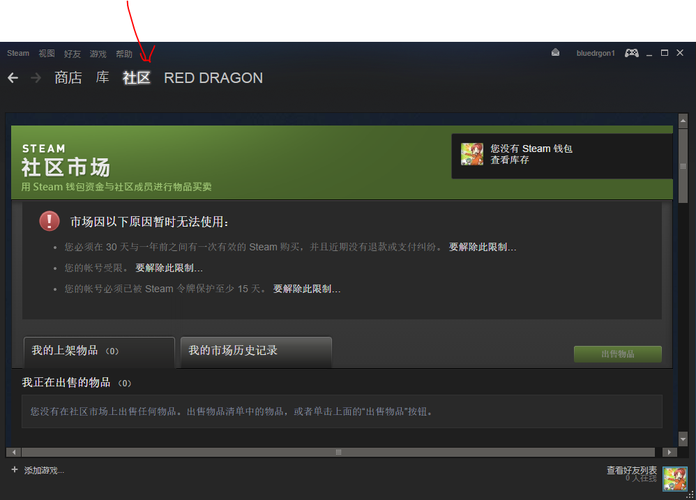The width and height of the screenshot is (696, 500).
Task: Click the window resize grip corner
Action: coord(690,494)
